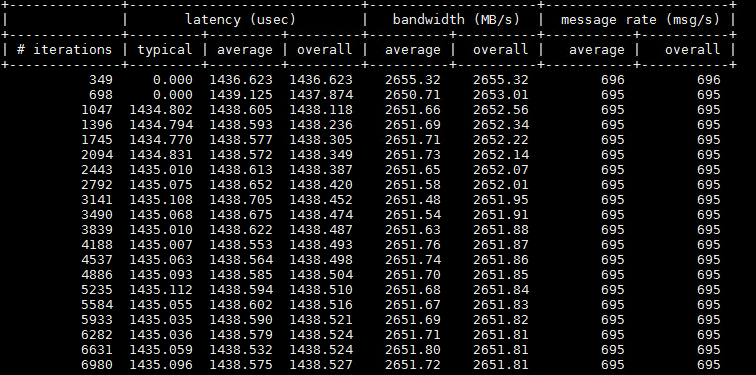Click iterations value 6631
The width and height of the screenshot is (756, 375).
(x=96, y=349)
